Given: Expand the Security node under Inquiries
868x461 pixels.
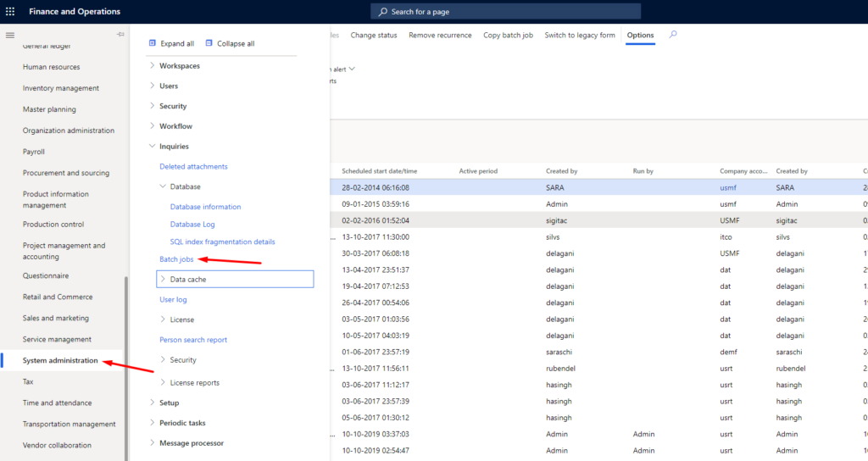Looking at the screenshot, I should (x=163, y=359).
